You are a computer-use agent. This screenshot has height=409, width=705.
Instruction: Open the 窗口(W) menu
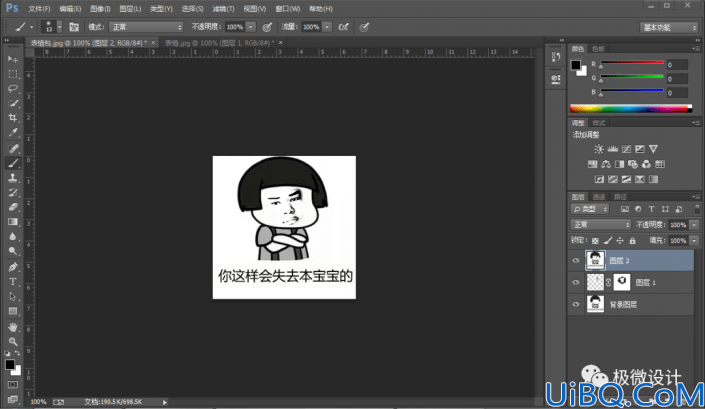pyautogui.click(x=288, y=9)
